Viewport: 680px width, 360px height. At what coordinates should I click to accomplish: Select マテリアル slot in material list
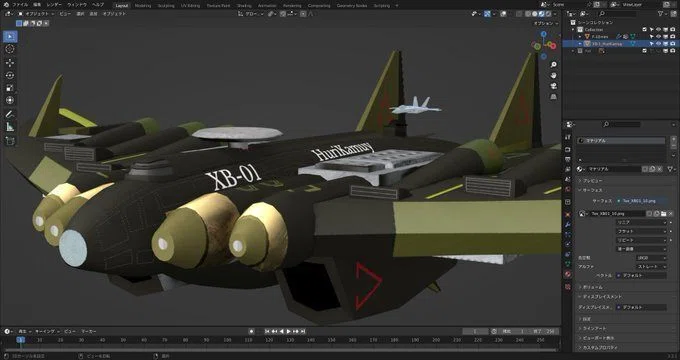tap(621, 141)
